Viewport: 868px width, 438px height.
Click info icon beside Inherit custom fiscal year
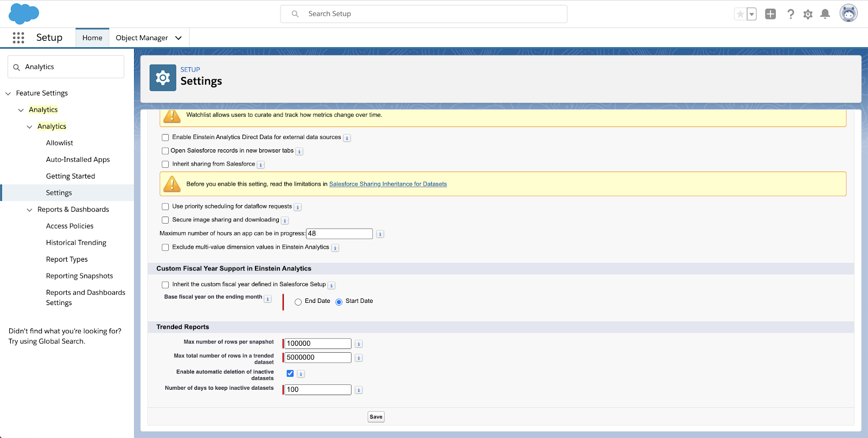pyautogui.click(x=331, y=285)
